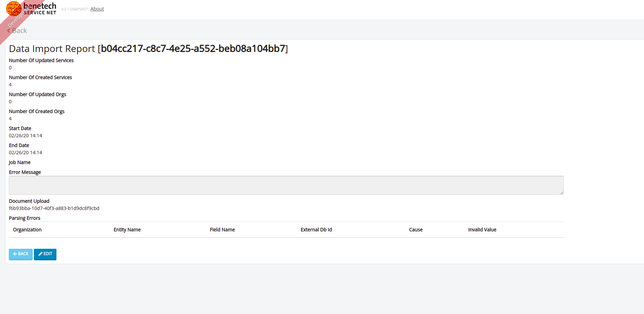This screenshot has width=644, height=314.
Task: Select the Organization column header
Action: click(x=27, y=230)
